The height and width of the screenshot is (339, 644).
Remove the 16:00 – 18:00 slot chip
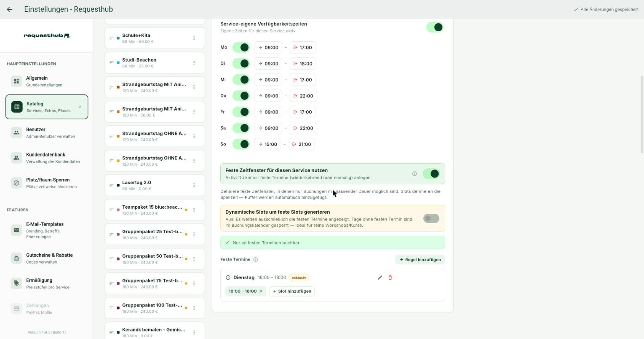click(x=261, y=291)
